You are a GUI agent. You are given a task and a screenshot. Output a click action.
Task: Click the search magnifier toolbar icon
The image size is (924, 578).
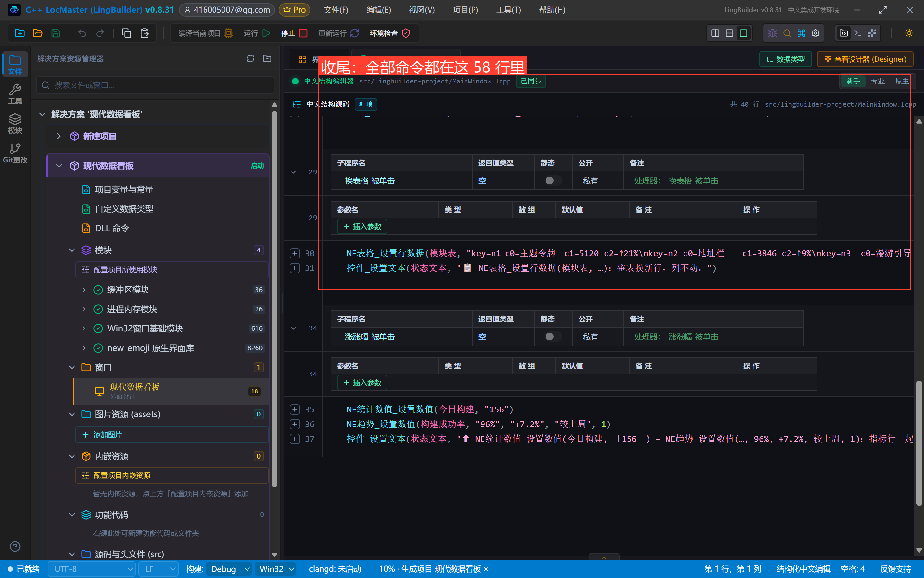click(x=787, y=33)
